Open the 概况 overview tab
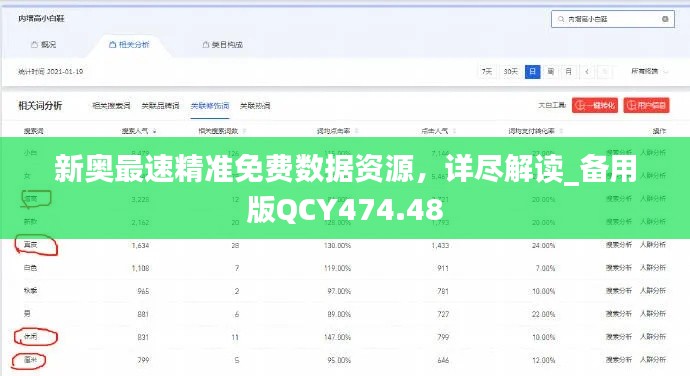 (44, 44)
